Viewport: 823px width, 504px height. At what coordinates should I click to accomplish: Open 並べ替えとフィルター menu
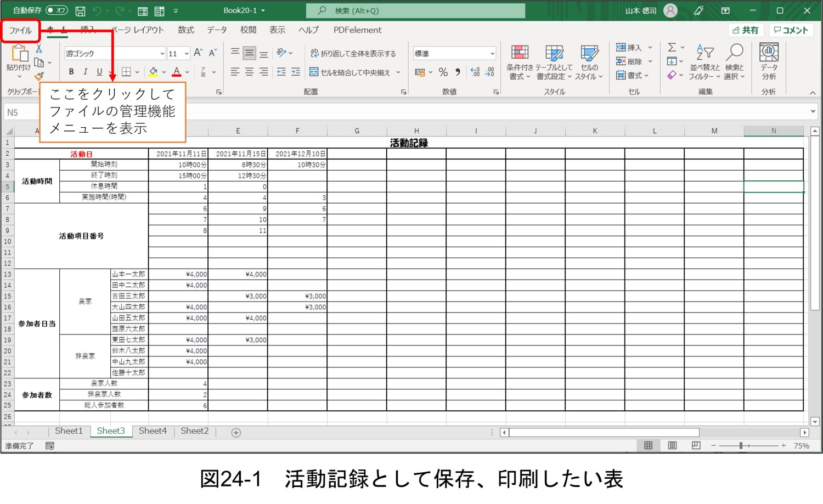(705, 62)
